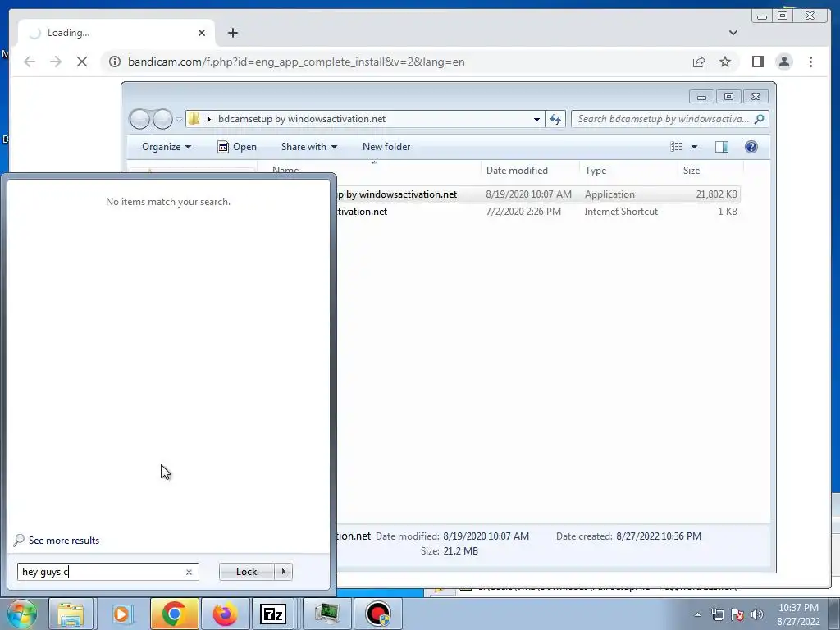Open the view options dropdown arrow
Screen dimensions: 840x630
(694, 147)
